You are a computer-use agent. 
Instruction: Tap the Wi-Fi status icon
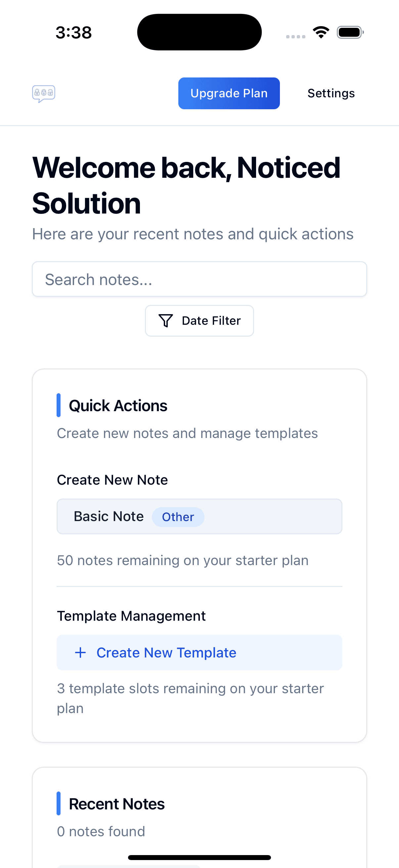coord(321,32)
